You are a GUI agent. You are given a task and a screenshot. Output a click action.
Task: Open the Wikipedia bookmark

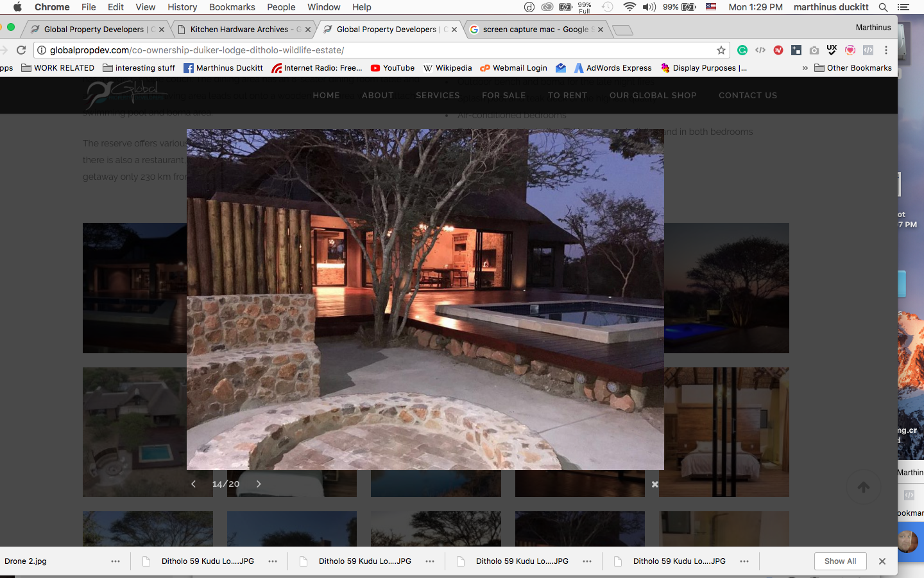[x=447, y=68]
